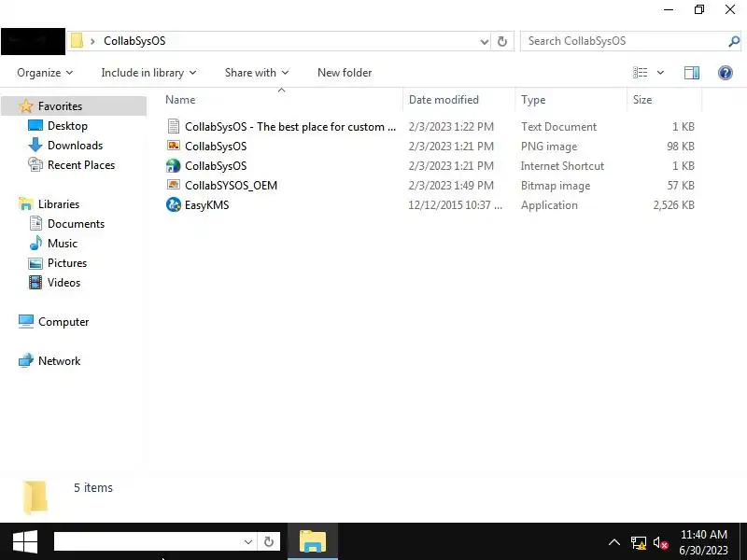
Task: Open the Share with dropdown
Action: [257, 73]
